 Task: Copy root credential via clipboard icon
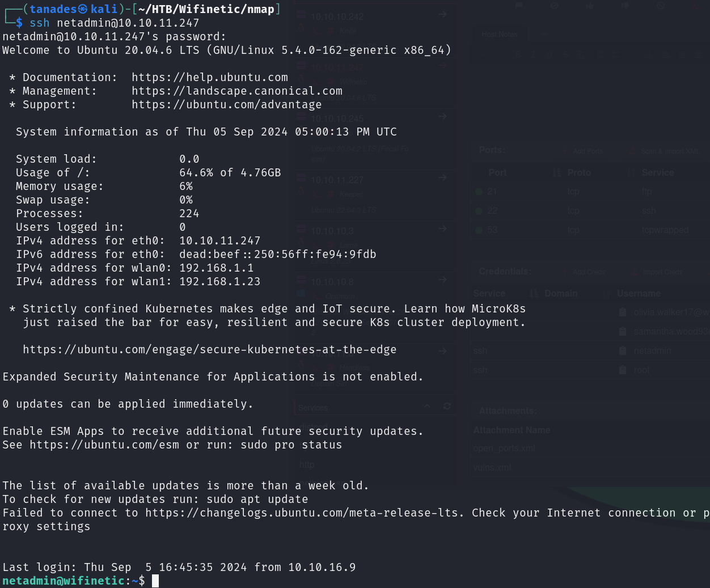623,370
